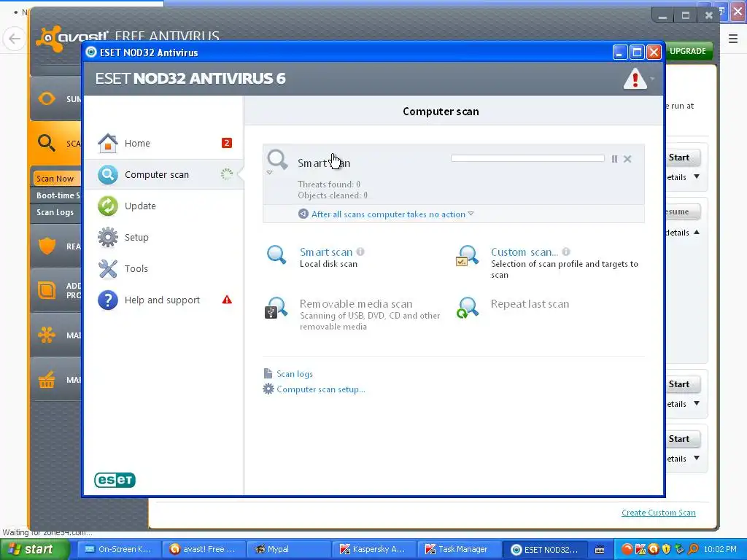Click the Repeat last scan icon

(467, 308)
